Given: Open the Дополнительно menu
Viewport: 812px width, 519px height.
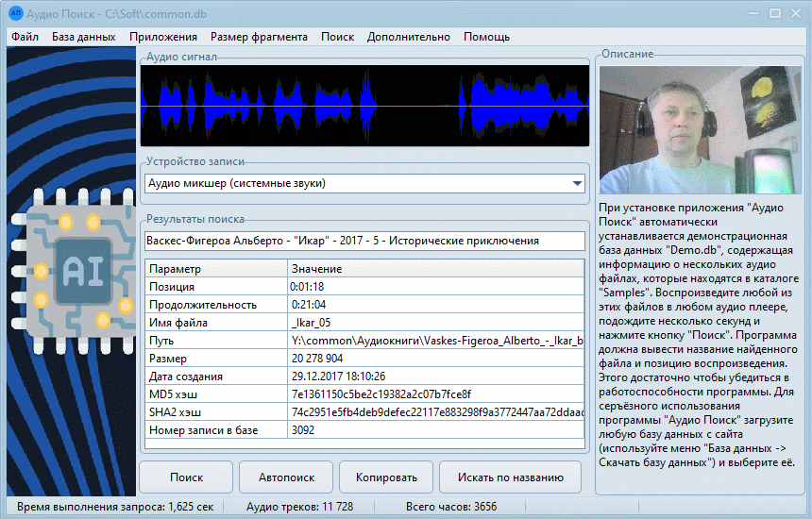Looking at the screenshot, I should [x=409, y=37].
